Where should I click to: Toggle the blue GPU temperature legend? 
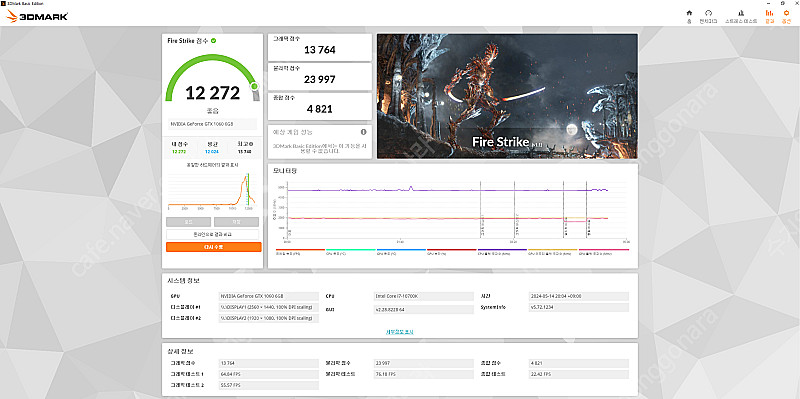point(401,252)
